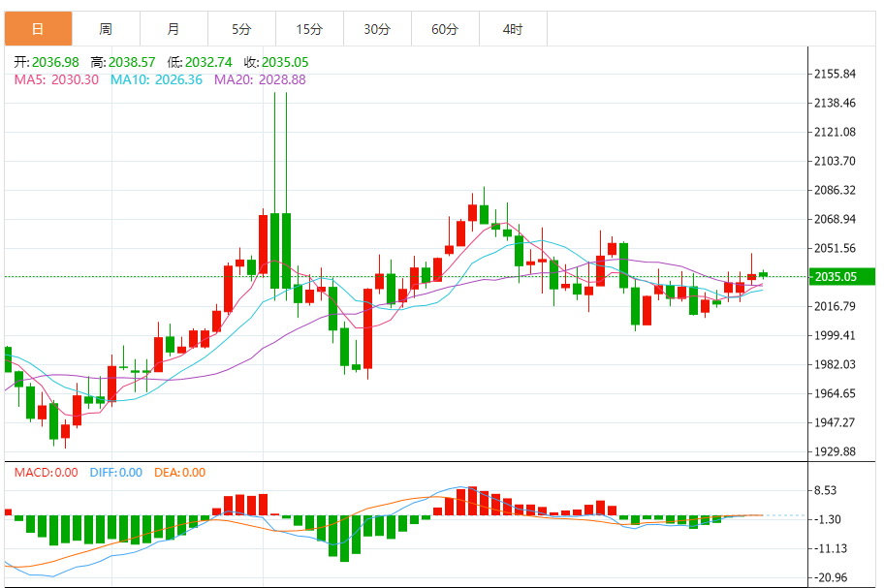
Task: Click the 2121.08 price axis label
Action: coord(835,132)
